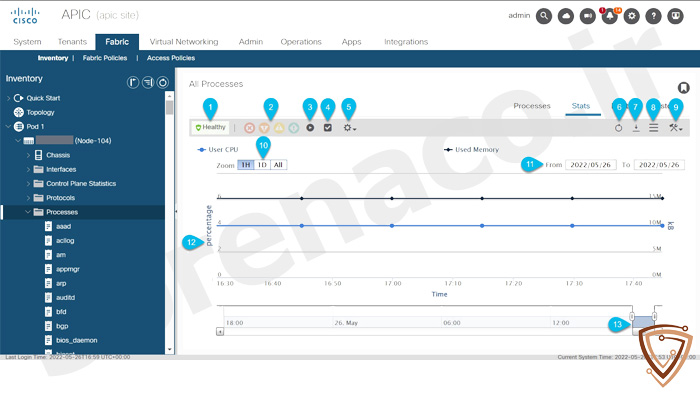Open the notifications bell icon
This screenshot has height=394, width=700.
pyautogui.click(x=609, y=17)
